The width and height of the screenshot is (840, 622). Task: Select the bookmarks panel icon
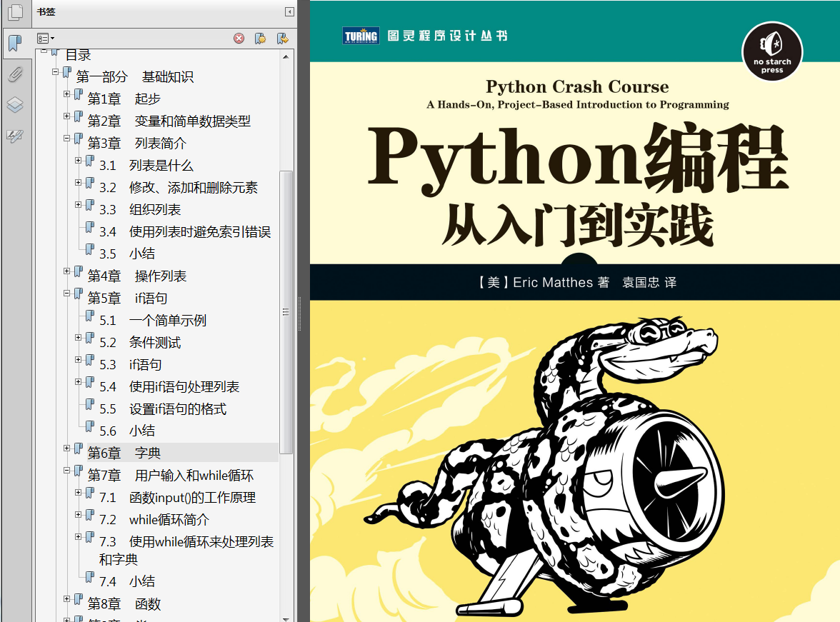pyautogui.click(x=16, y=44)
